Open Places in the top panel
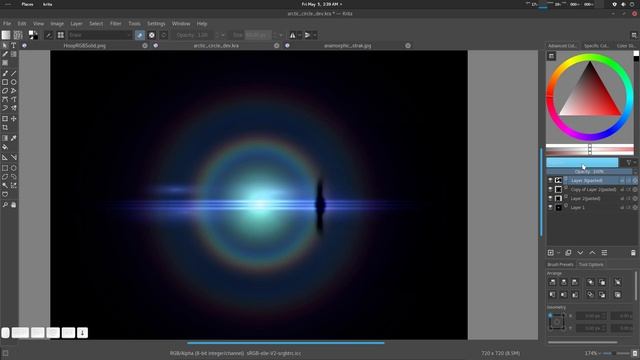 (x=27, y=4)
